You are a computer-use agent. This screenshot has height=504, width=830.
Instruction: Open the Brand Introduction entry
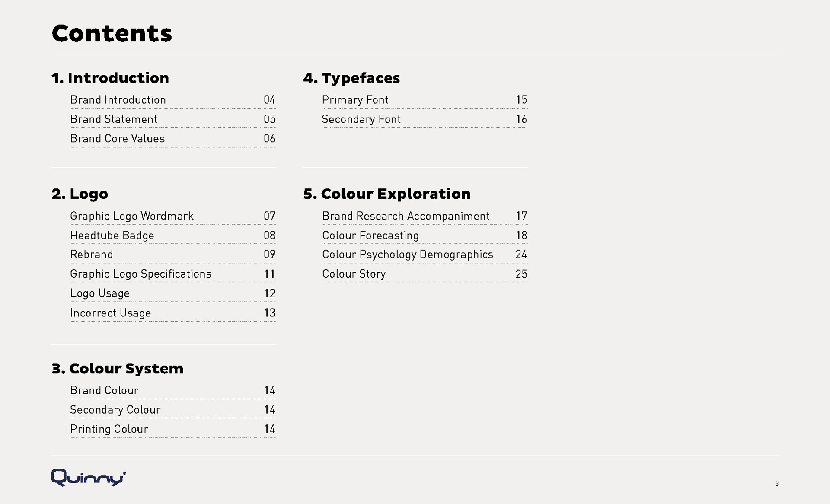(118, 100)
